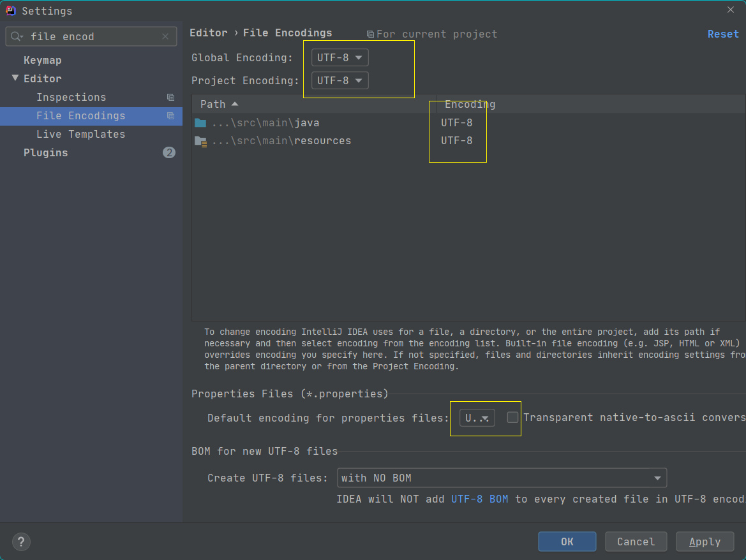Screen dimensions: 746x560
Task: Open Live Templates settings page
Action: click(x=81, y=135)
